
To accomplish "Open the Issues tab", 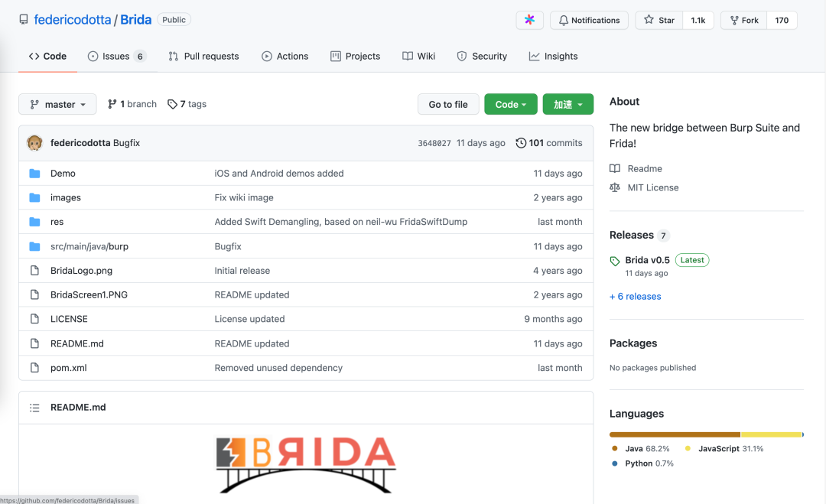I will click(117, 57).
